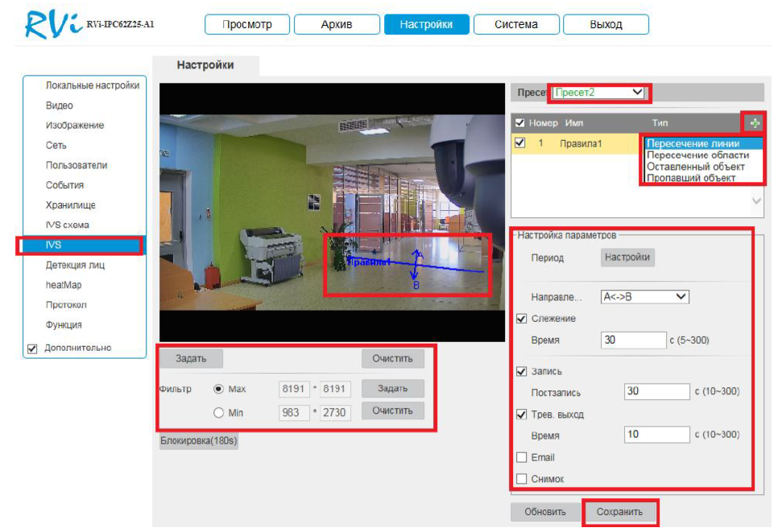The image size is (782, 532).
Task: Choose Оставленный объект in type list
Action: [x=696, y=167]
